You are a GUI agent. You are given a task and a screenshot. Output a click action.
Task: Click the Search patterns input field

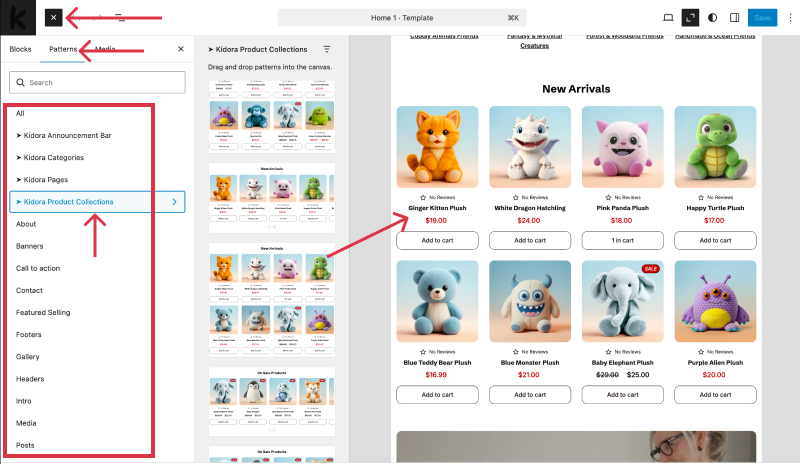pos(97,82)
